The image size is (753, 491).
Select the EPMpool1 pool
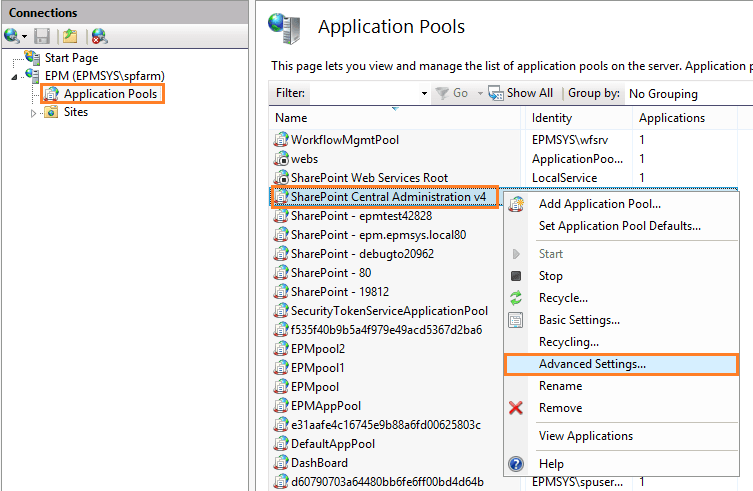[317, 368]
